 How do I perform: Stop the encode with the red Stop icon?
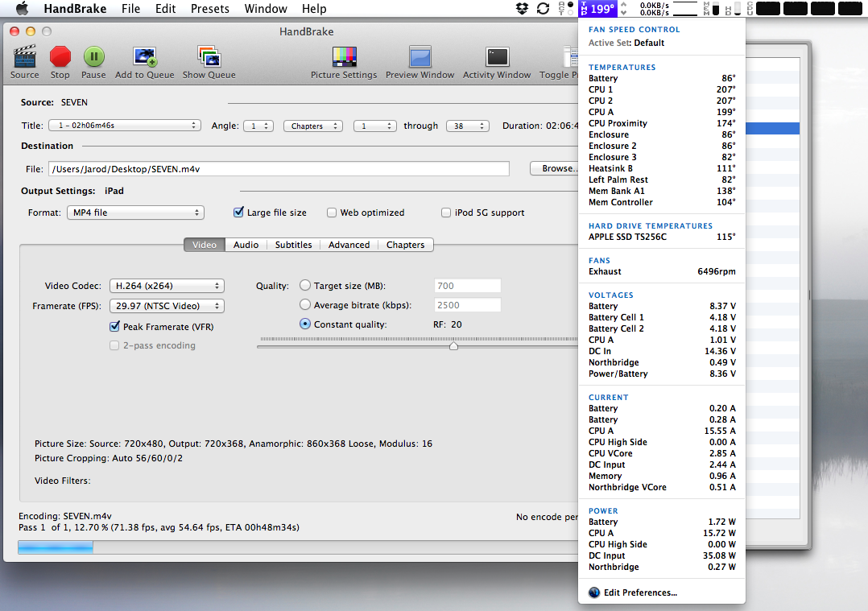pyautogui.click(x=60, y=56)
